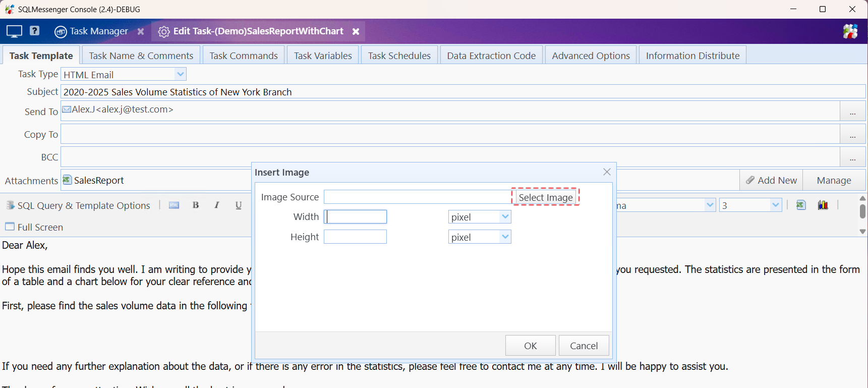Click the Excel spreadsheet toolbar icon

tap(801, 205)
